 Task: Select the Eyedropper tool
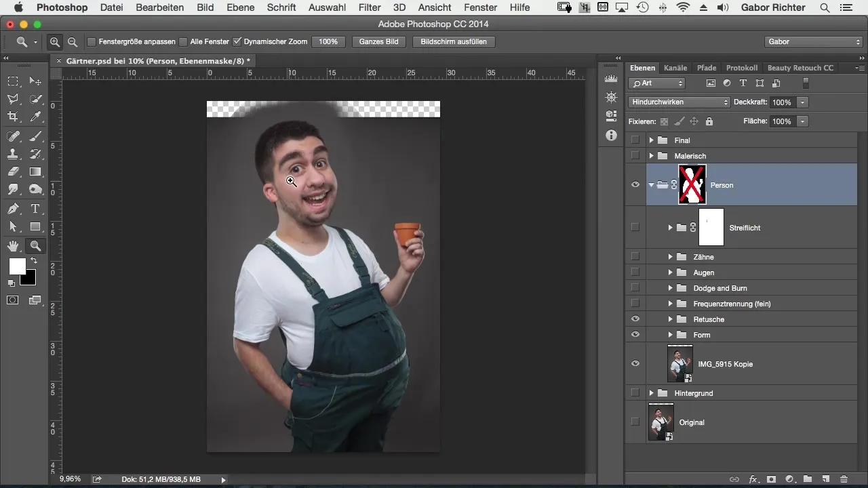[x=36, y=117]
